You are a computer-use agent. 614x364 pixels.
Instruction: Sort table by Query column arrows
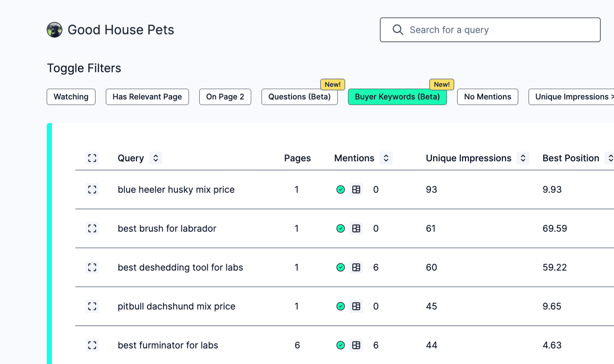pyautogui.click(x=156, y=158)
